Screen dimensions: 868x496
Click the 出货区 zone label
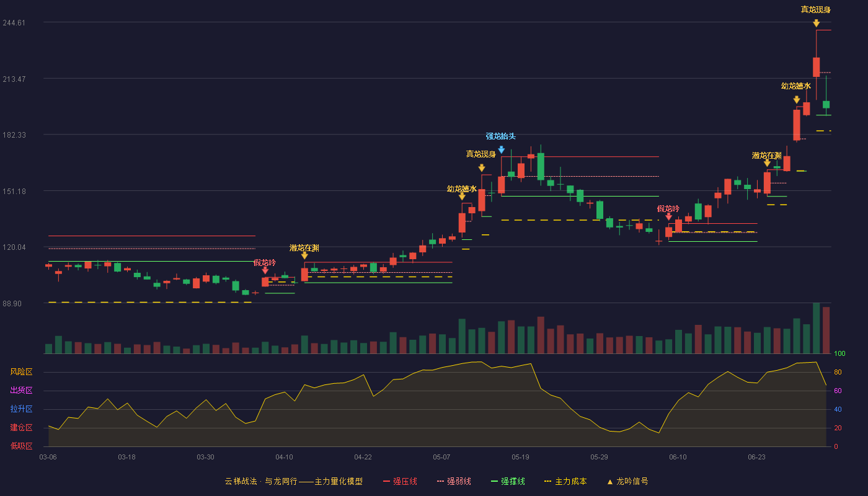tap(22, 391)
